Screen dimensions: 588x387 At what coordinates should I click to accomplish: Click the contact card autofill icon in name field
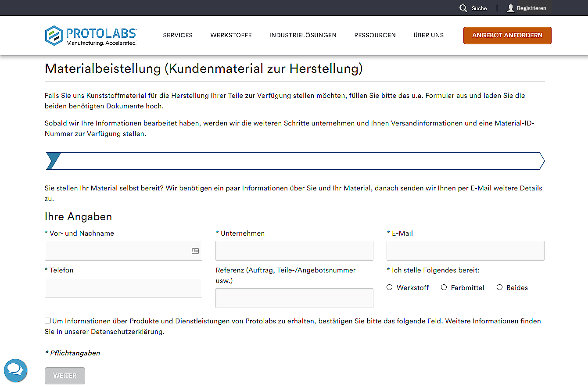click(x=195, y=251)
